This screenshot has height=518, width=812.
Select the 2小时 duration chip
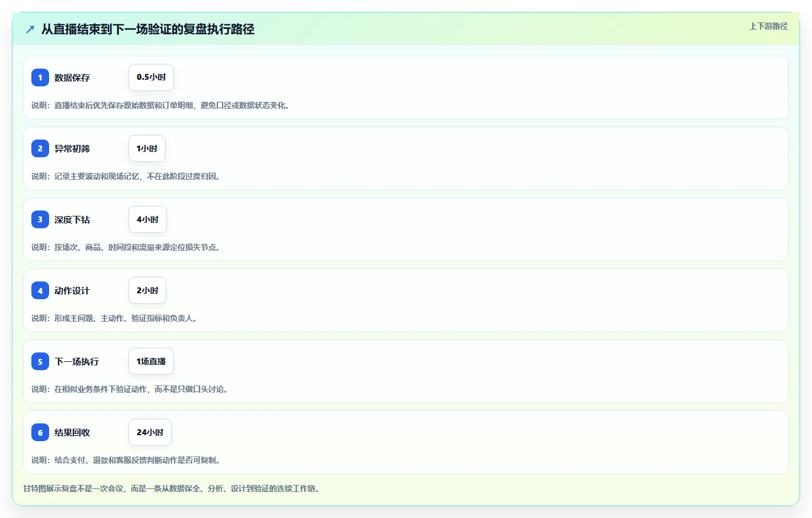point(147,290)
